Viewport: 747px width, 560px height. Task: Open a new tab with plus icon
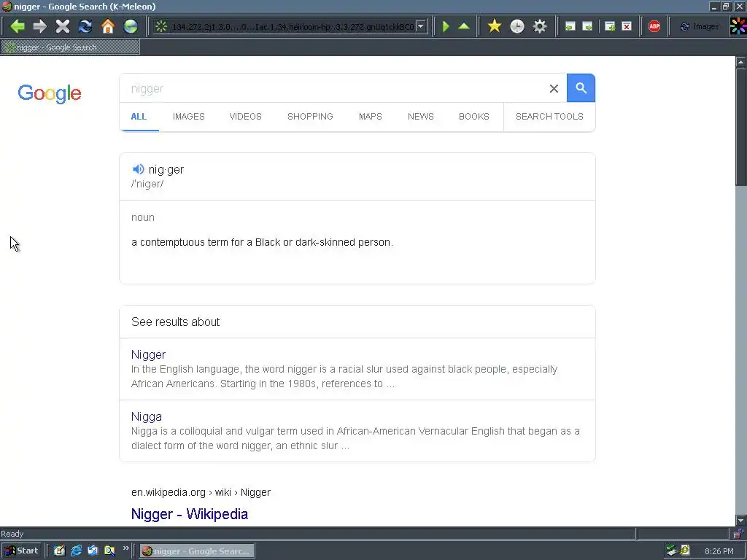[x=610, y=26]
